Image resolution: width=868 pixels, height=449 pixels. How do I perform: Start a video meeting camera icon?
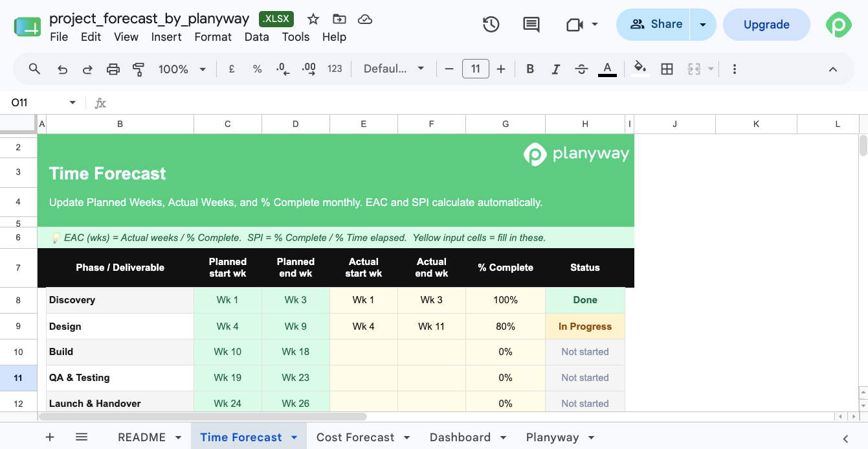tap(574, 25)
